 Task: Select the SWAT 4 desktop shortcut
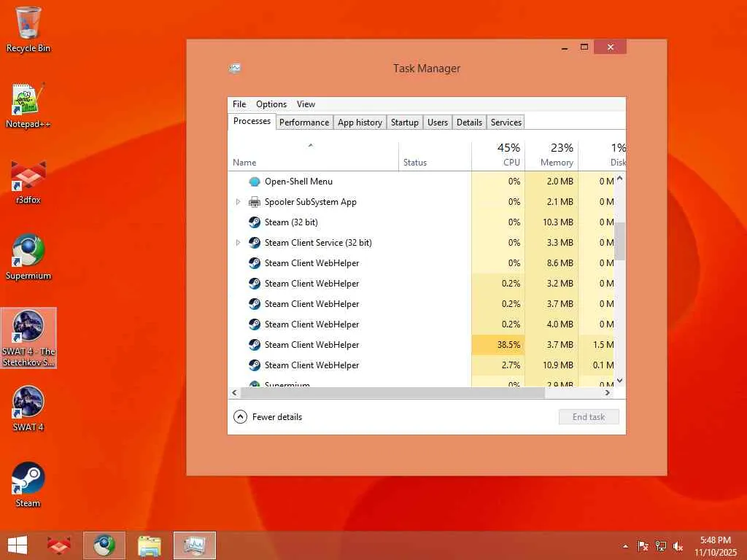pos(28,409)
